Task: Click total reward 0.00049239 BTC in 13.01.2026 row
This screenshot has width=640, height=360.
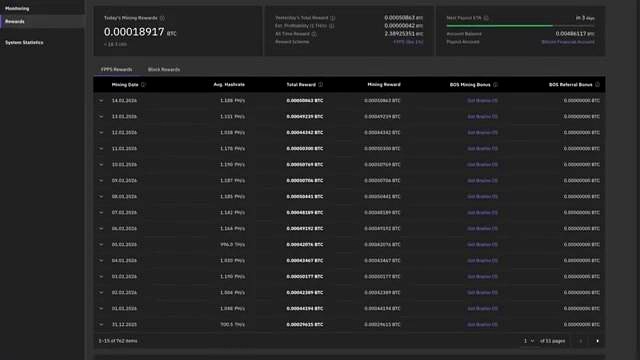Action: pyautogui.click(x=304, y=116)
